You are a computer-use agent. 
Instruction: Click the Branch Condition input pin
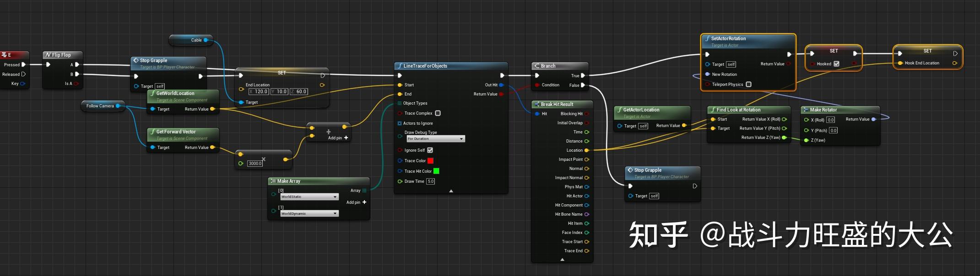pos(537,85)
